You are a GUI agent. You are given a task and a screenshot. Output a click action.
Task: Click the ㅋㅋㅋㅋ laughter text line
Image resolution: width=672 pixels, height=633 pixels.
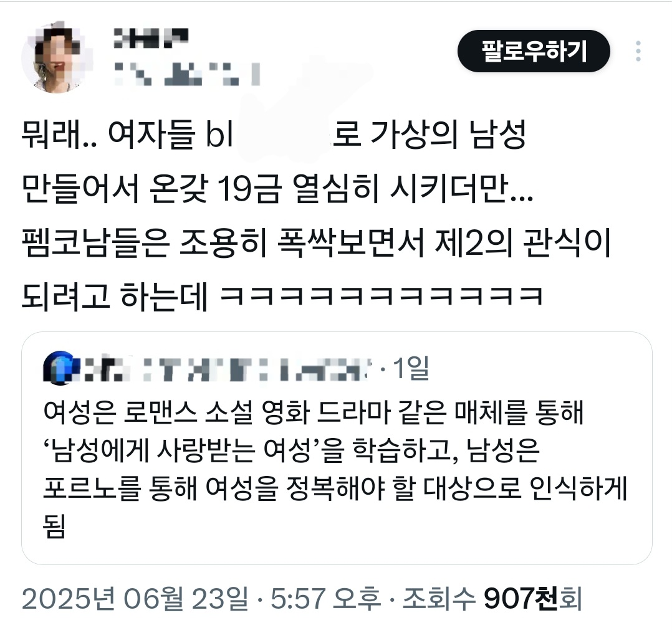click(x=382, y=296)
